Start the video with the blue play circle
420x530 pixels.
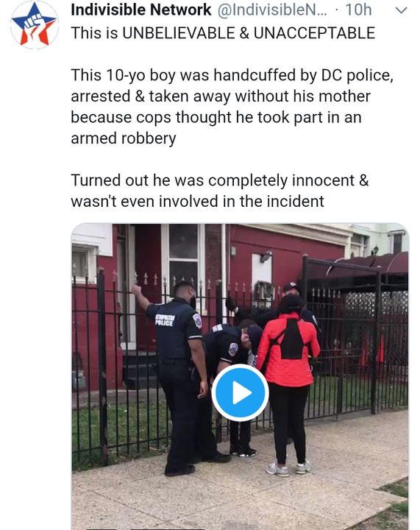tap(240, 393)
